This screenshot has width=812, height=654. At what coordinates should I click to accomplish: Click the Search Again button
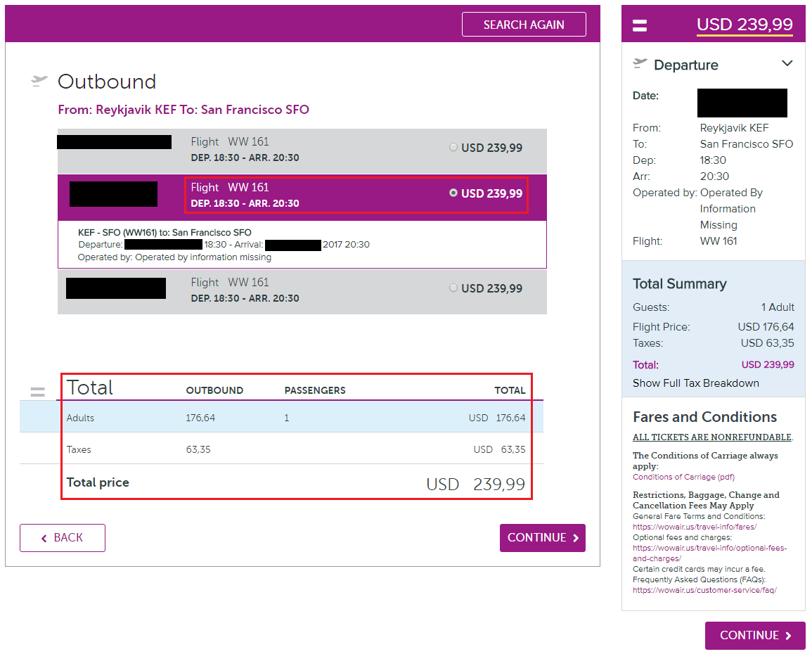point(524,25)
